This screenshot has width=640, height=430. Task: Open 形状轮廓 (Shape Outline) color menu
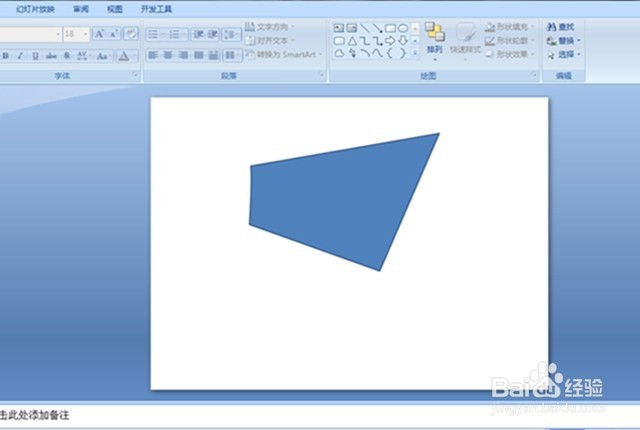click(509, 41)
